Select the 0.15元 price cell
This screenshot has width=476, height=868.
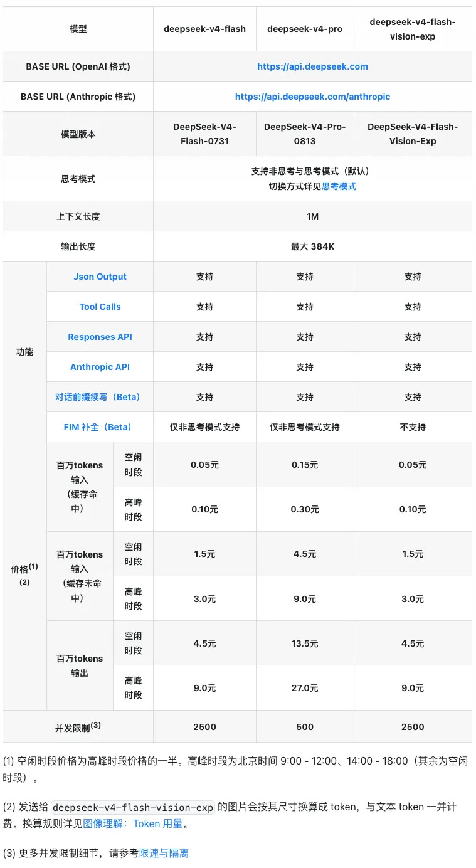[305, 465]
